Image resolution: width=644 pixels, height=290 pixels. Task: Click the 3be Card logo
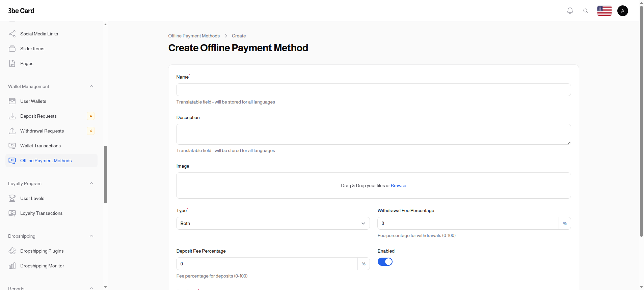pyautogui.click(x=21, y=11)
